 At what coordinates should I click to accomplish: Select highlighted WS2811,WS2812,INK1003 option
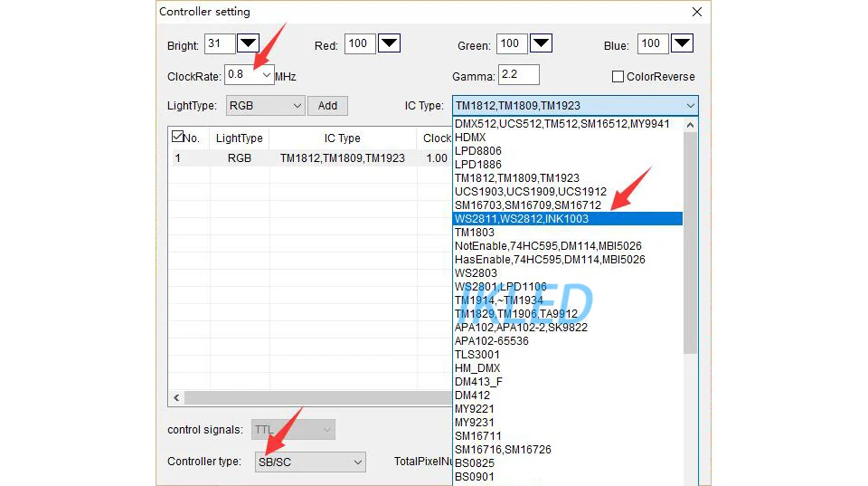[568, 218]
